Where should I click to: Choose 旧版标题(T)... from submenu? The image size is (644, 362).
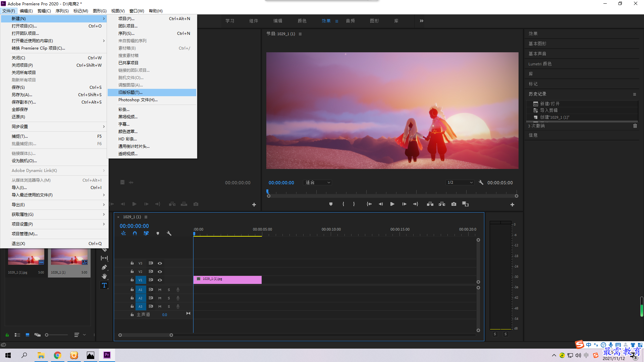tap(152, 92)
